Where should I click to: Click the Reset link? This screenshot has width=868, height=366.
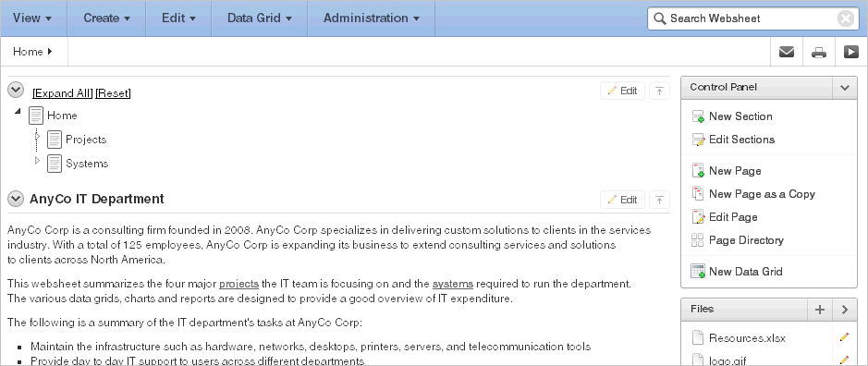pyautogui.click(x=114, y=93)
